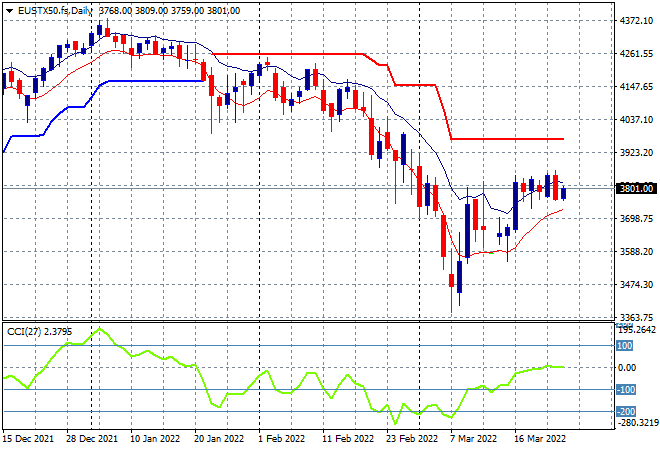Click the CCI 100 level marker
Screen dimensions: 660x450
tap(624, 346)
